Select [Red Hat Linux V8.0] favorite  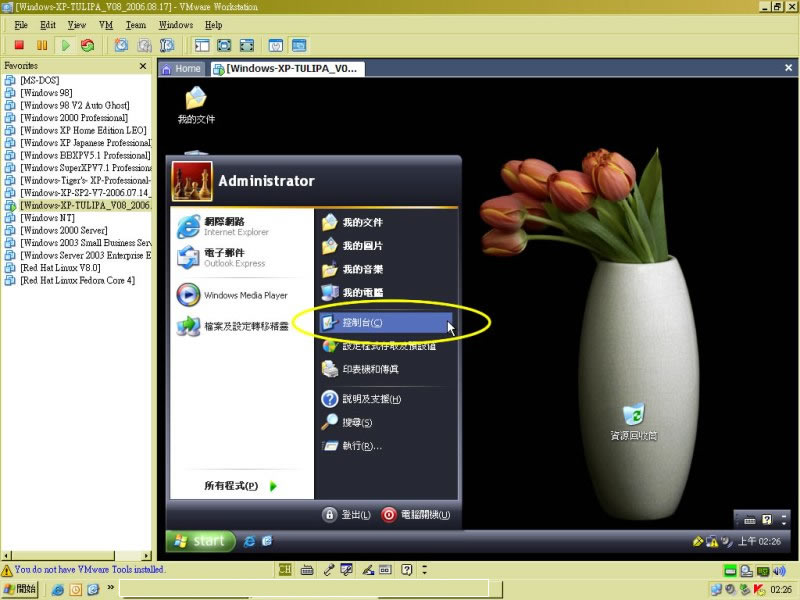(60, 268)
